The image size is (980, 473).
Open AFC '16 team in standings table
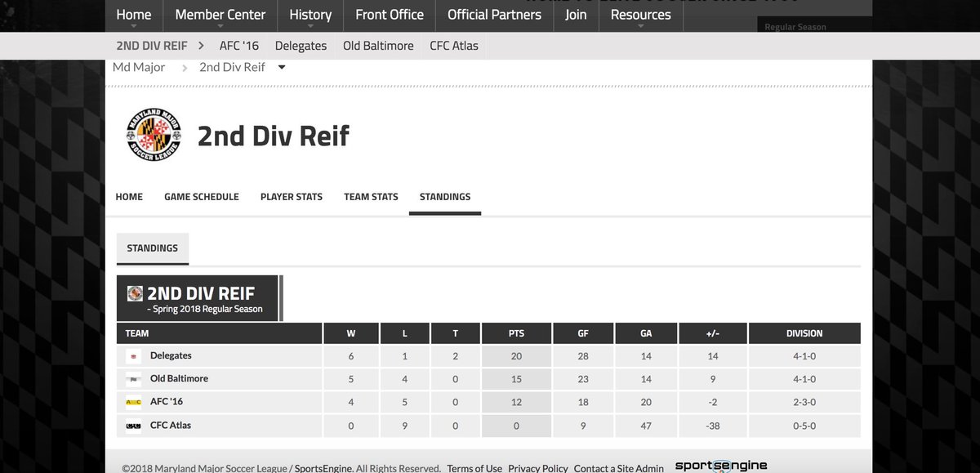point(167,403)
